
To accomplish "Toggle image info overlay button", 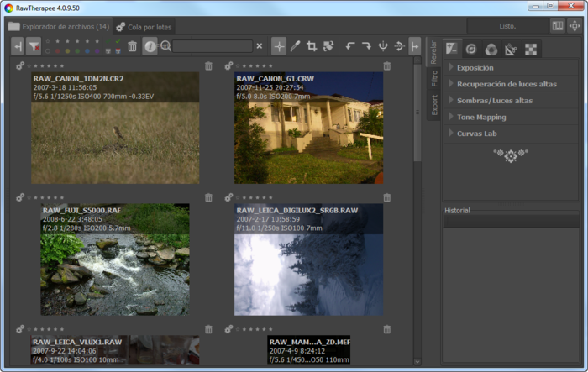I will coord(150,46).
